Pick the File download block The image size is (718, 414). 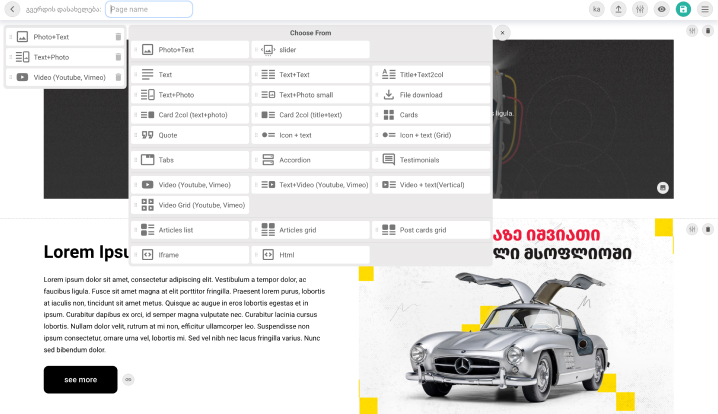point(431,95)
